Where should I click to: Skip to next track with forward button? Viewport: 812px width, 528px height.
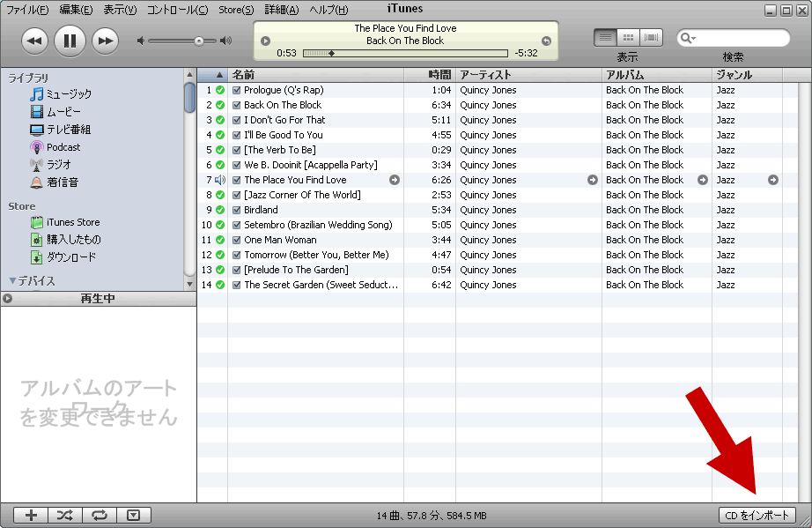[105, 41]
